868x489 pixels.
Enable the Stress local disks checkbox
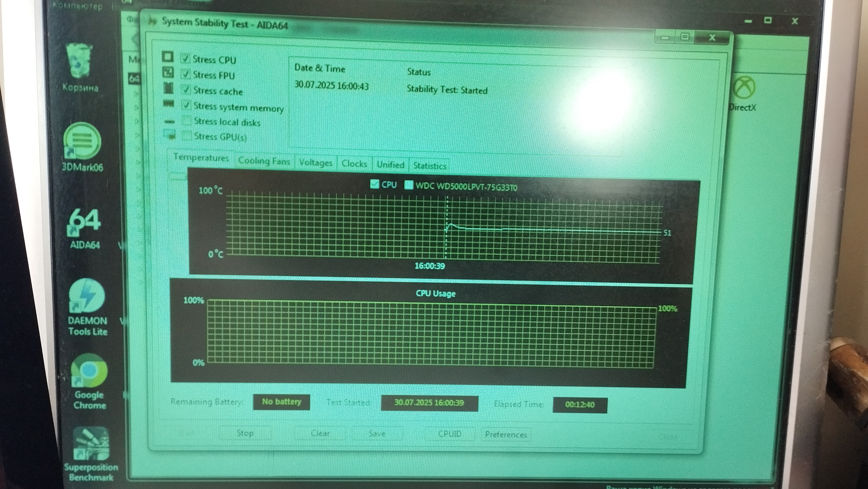click(x=186, y=121)
